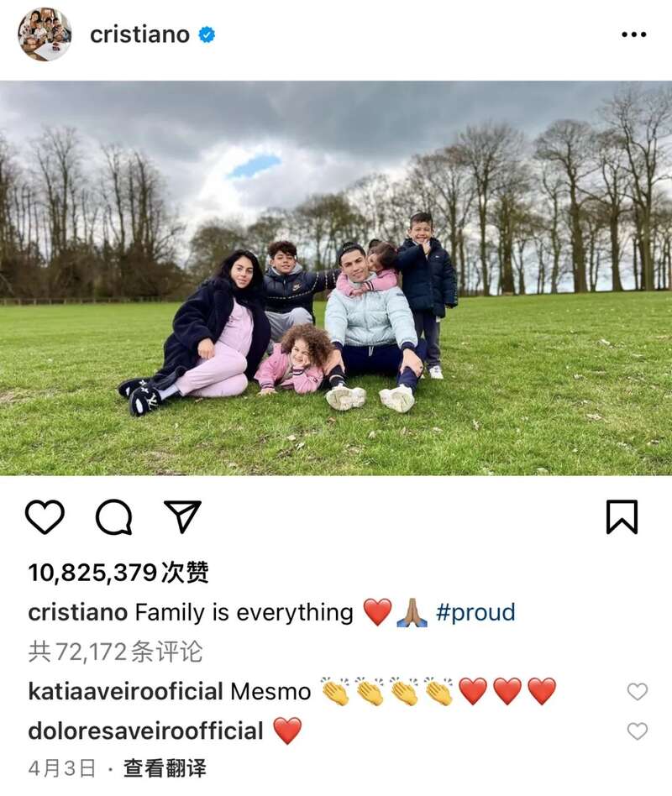Save post using bookmark icon

click(x=622, y=516)
